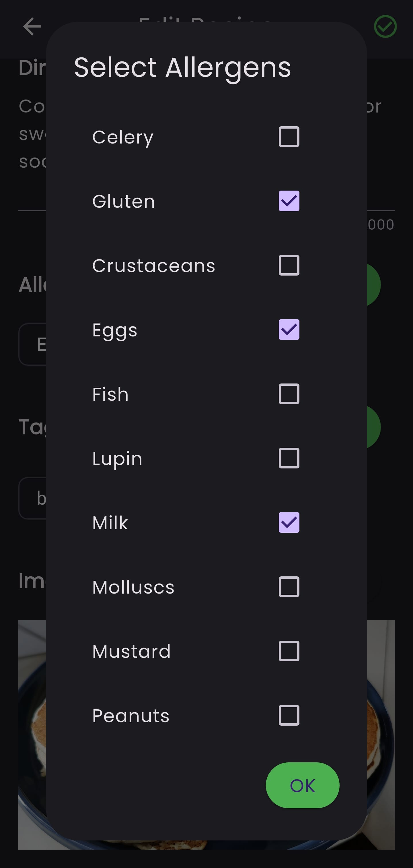Check the Fish allergen box
Viewport: 413px width, 868px height.
click(x=289, y=394)
